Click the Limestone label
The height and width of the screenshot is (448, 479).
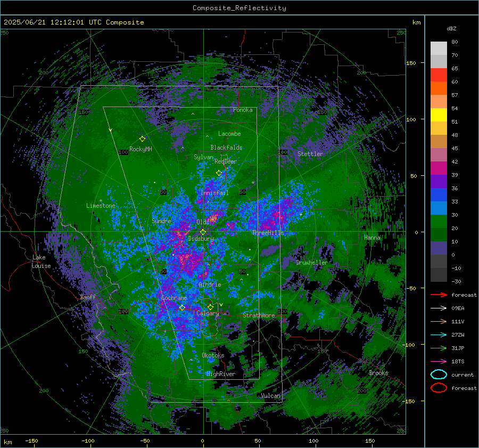[101, 206]
